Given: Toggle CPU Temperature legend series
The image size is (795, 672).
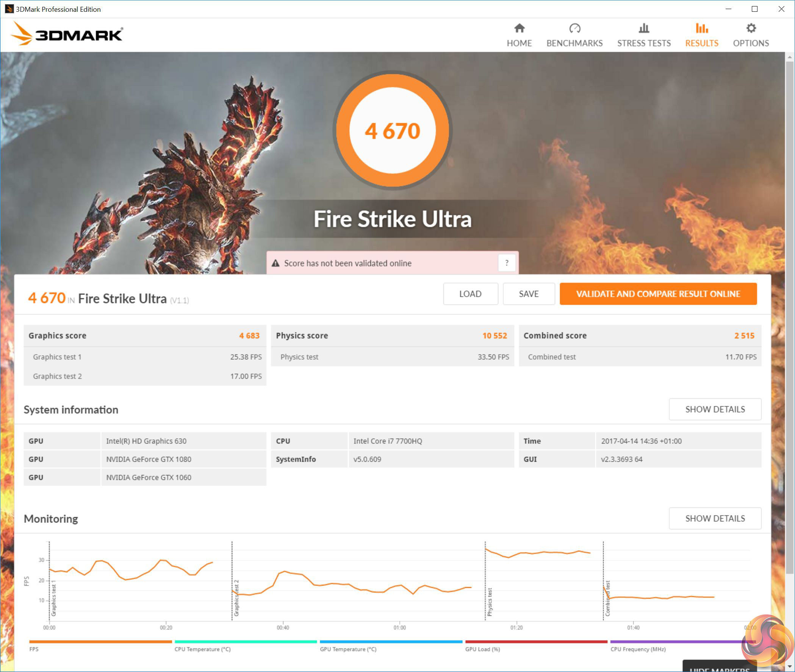Looking at the screenshot, I should (x=202, y=649).
